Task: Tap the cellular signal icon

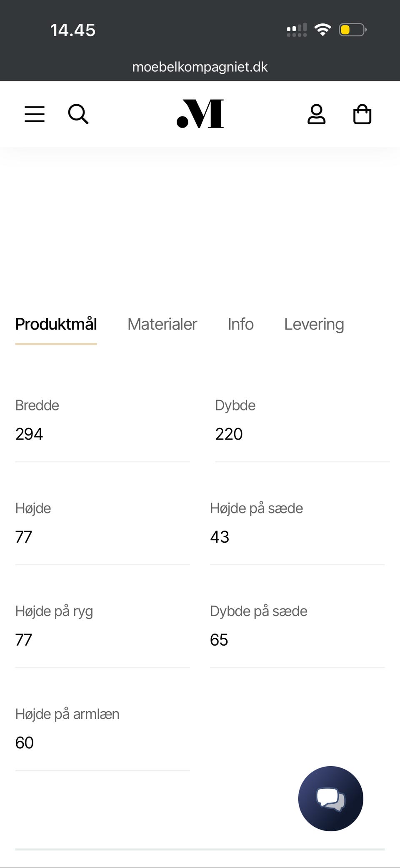Action: [x=297, y=30]
